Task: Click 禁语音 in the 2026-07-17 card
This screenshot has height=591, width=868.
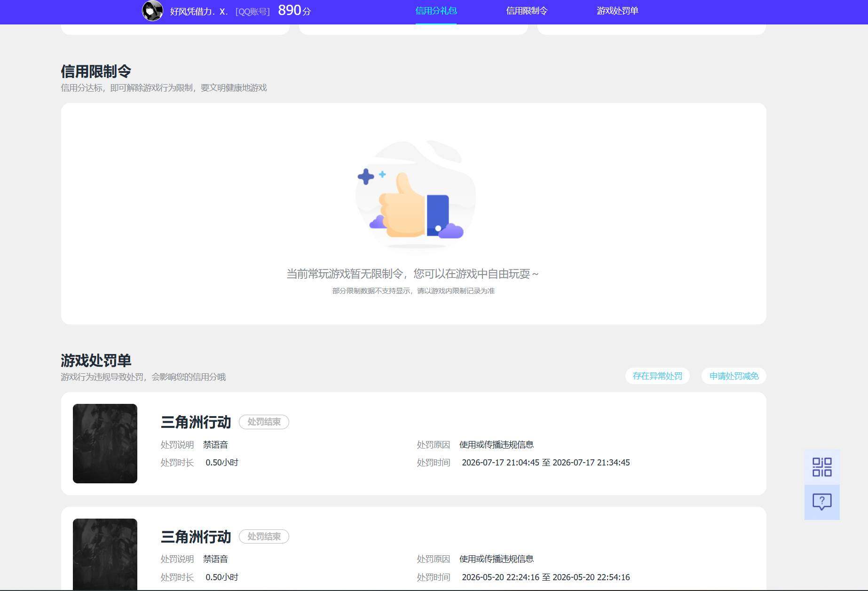Action: point(215,445)
